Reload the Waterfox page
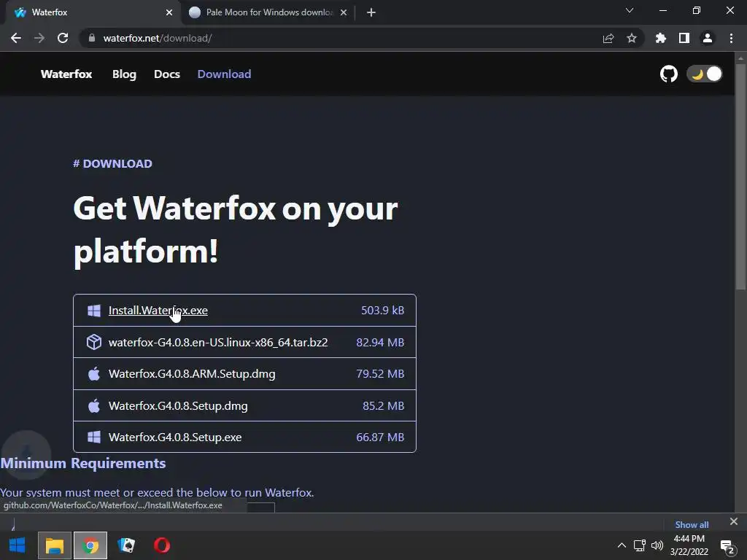 click(x=63, y=38)
